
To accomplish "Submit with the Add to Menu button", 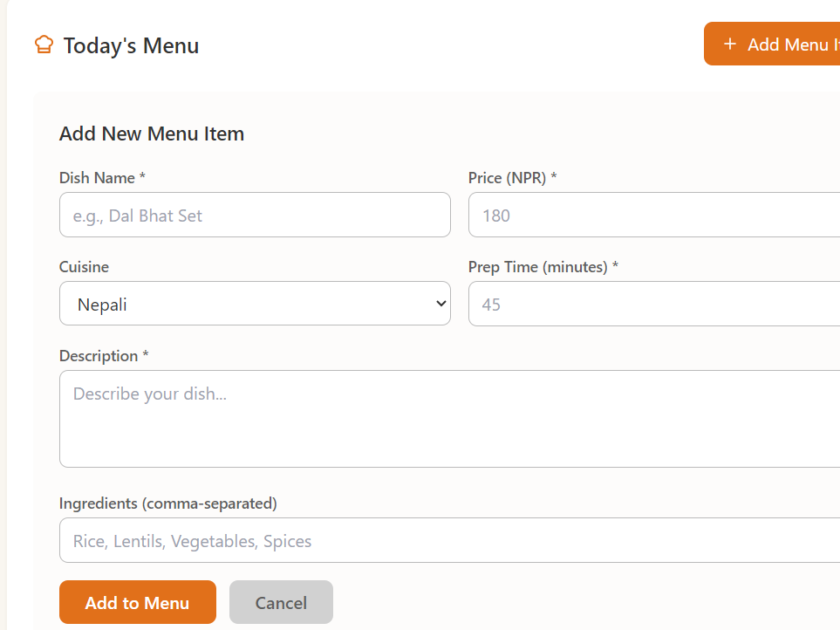I will point(137,602).
